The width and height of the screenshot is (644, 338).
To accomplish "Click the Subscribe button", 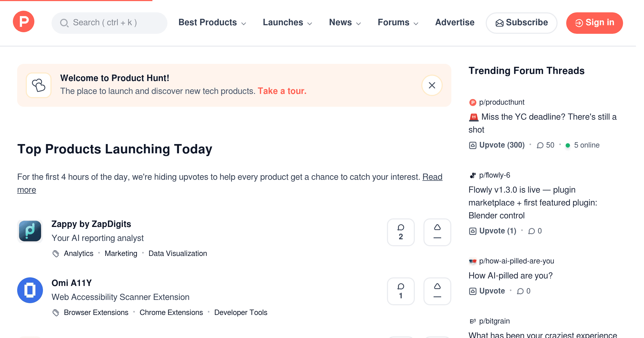I will (521, 23).
